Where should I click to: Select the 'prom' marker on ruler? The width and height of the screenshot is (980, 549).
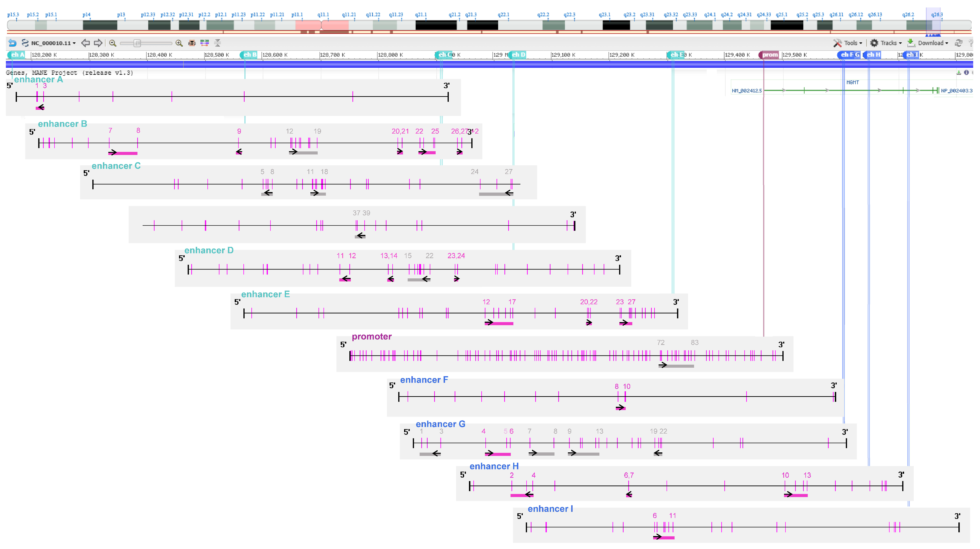click(x=769, y=55)
